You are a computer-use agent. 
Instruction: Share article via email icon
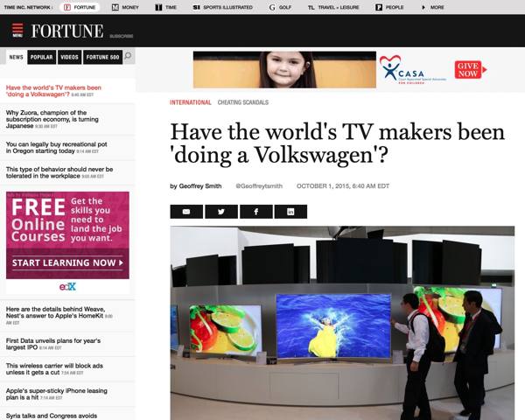(x=185, y=212)
